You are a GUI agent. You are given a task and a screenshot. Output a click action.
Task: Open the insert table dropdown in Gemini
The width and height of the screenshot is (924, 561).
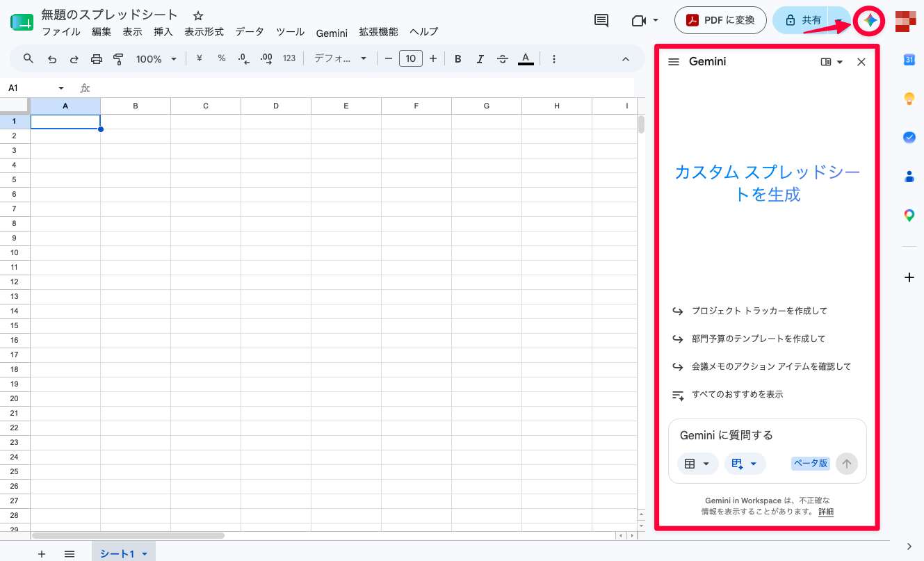(745, 464)
